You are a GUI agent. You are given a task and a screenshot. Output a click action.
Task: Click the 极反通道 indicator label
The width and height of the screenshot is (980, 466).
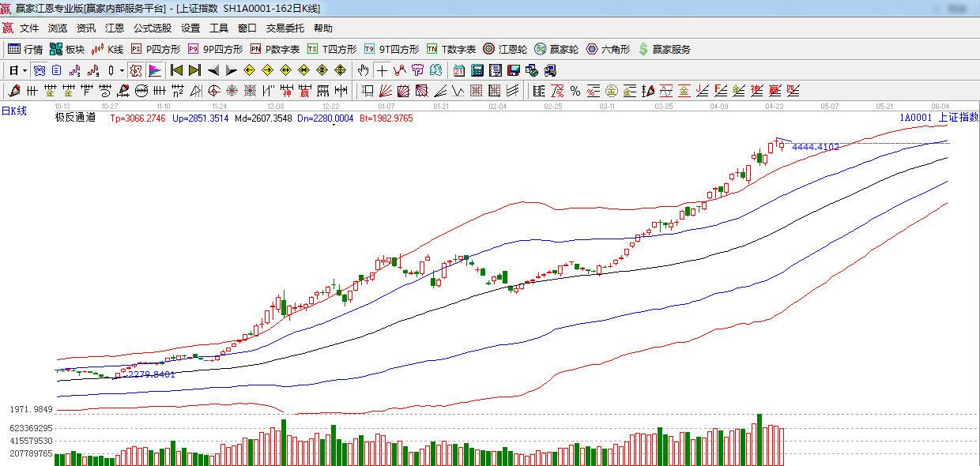(75, 118)
